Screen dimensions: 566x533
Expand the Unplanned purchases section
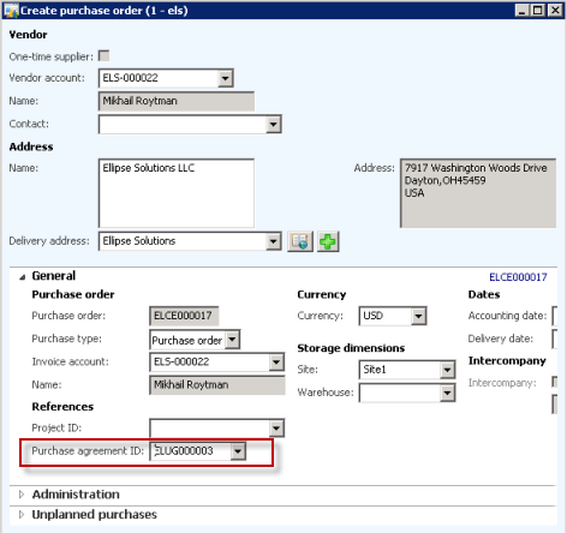pos(21,515)
